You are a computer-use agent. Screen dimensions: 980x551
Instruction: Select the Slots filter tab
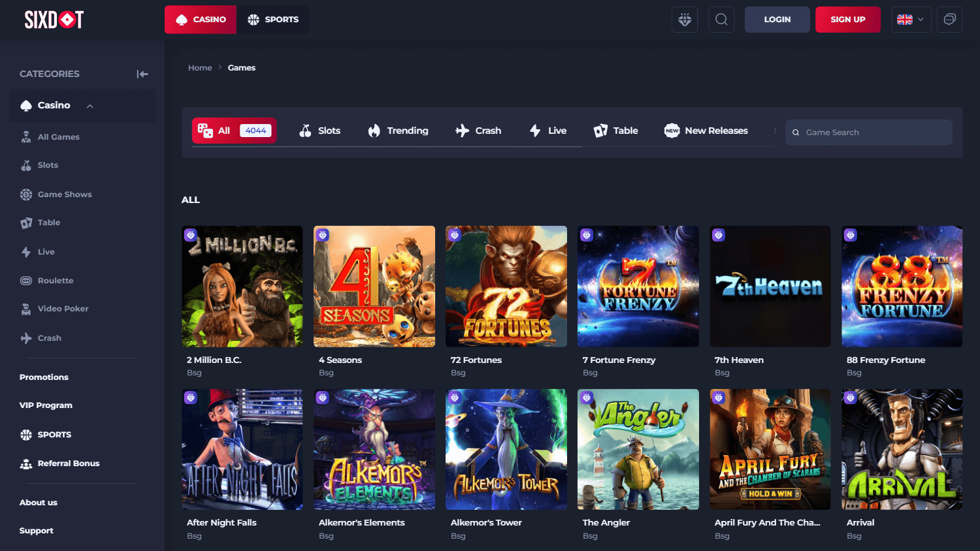pyautogui.click(x=319, y=131)
